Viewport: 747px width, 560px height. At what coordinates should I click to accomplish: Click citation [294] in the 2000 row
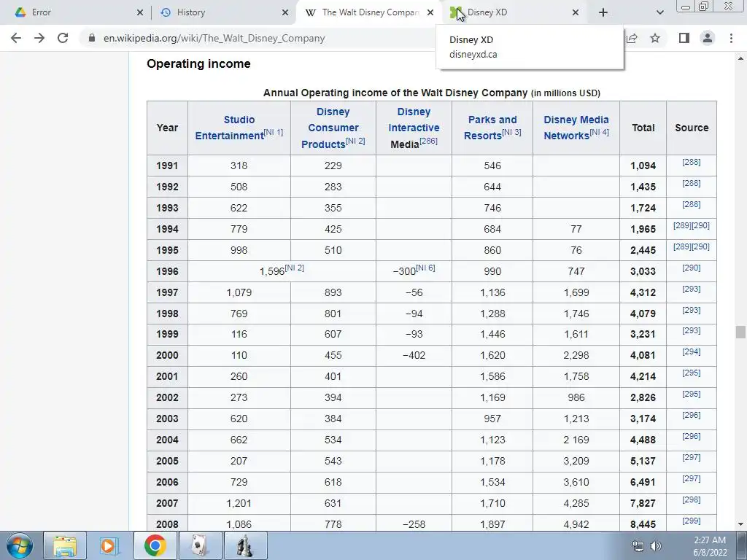tap(692, 351)
